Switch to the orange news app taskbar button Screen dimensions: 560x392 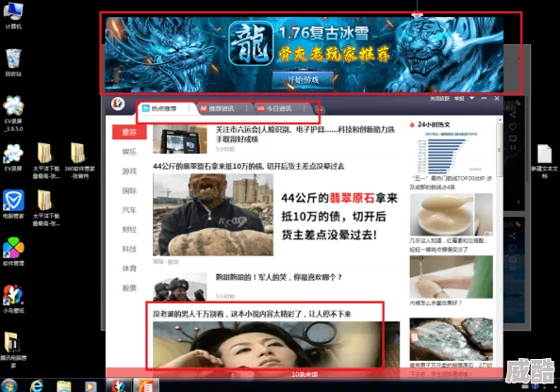[146, 385]
